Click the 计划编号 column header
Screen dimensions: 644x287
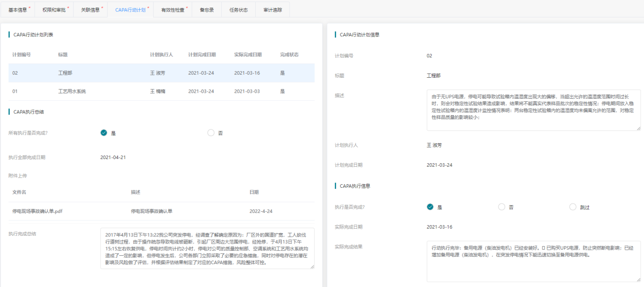click(22, 55)
